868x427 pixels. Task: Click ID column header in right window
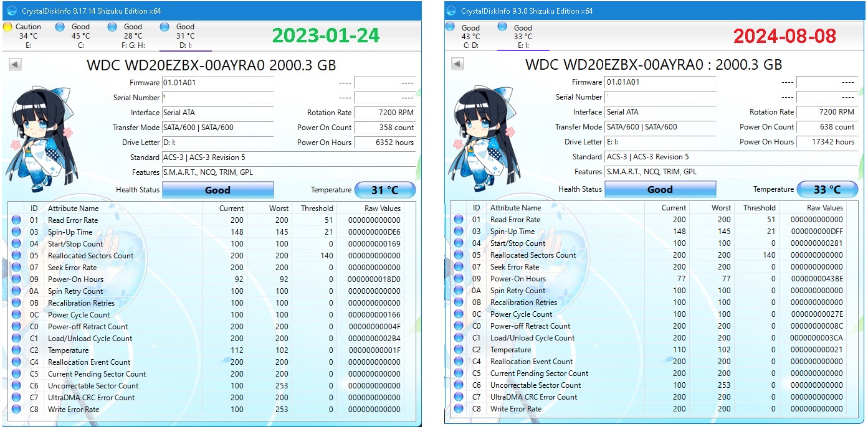(477, 208)
